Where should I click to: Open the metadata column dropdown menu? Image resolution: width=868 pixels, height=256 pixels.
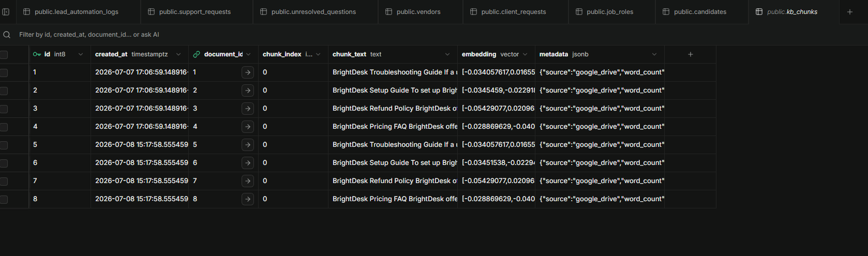click(x=654, y=54)
